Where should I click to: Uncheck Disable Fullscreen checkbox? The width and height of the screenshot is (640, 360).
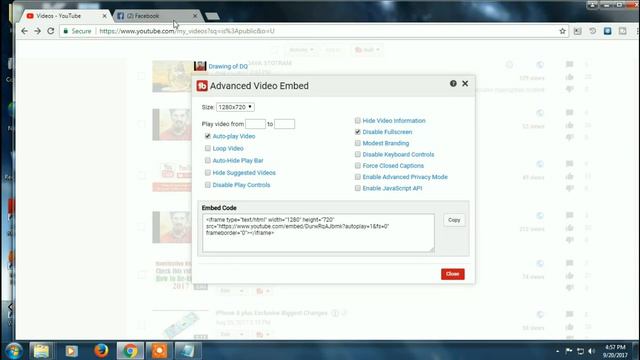coord(358,132)
